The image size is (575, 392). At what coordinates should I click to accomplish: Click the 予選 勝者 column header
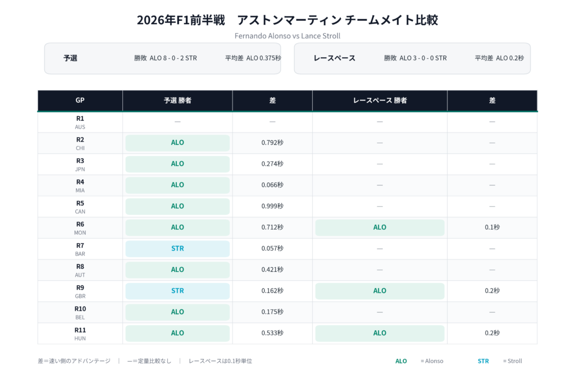click(177, 100)
